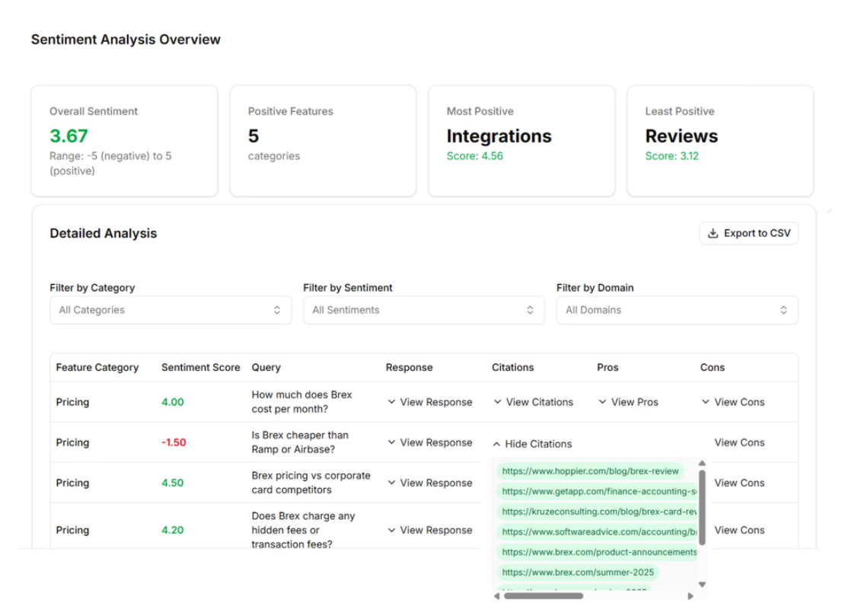Open the kruzeconsulting.com citation link
This screenshot has width=848, height=616.
598,512
